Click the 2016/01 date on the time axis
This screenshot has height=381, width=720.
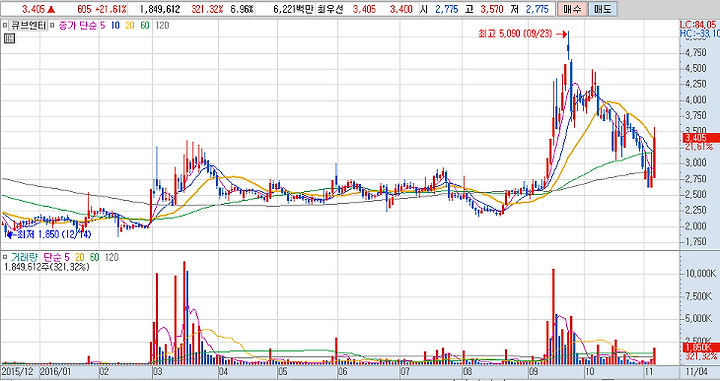[56, 371]
